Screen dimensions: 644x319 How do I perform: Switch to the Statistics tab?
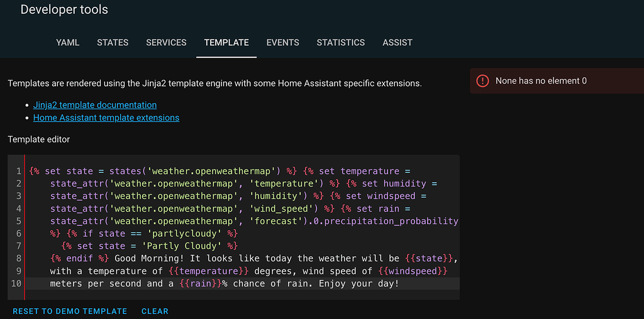point(341,43)
